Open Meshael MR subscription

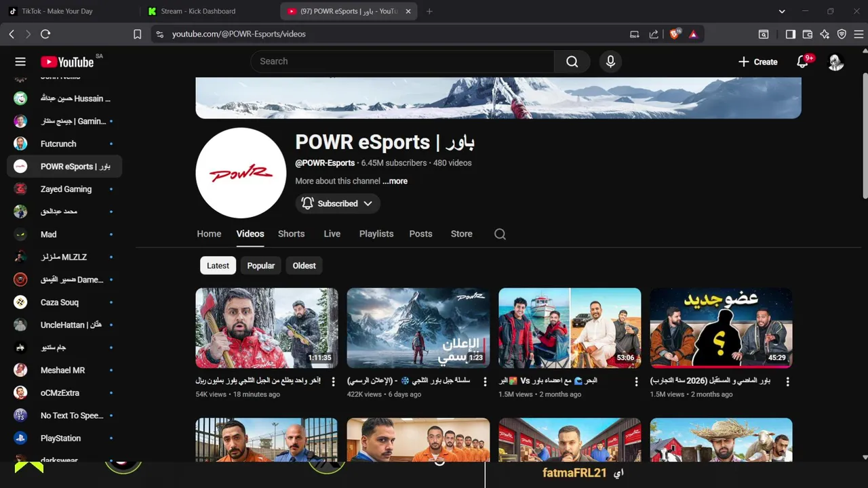64,370
